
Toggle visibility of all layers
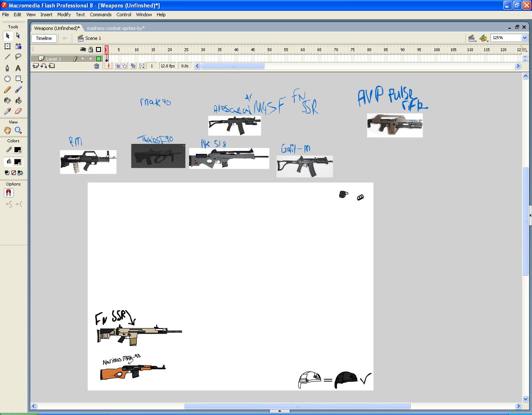[83, 49]
